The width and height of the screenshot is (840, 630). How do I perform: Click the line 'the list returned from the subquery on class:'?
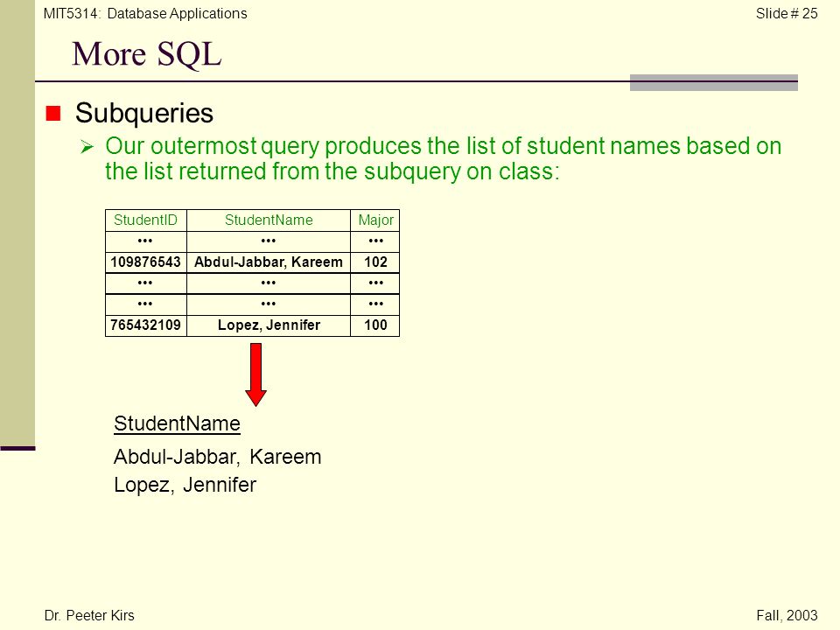pyautogui.click(x=332, y=172)
